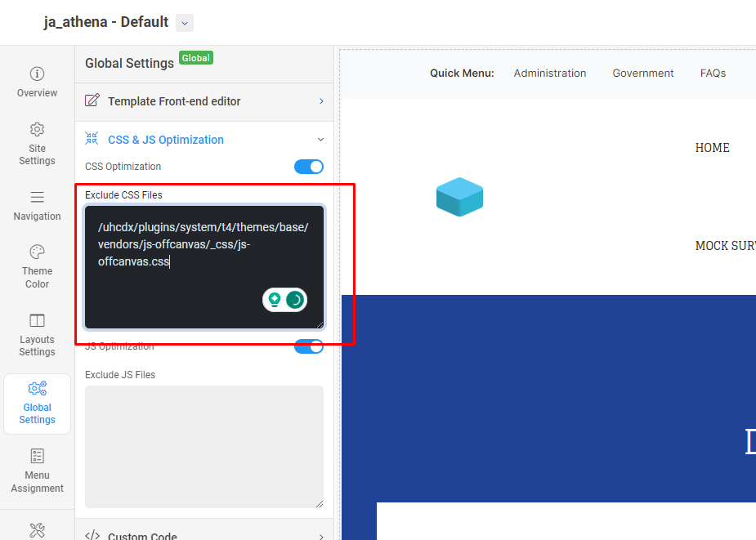The height and width of the screenshot is (540, 756).
Task: Click the Quick Menu: label
Action: pyautogui.click(x=462, y=74)
